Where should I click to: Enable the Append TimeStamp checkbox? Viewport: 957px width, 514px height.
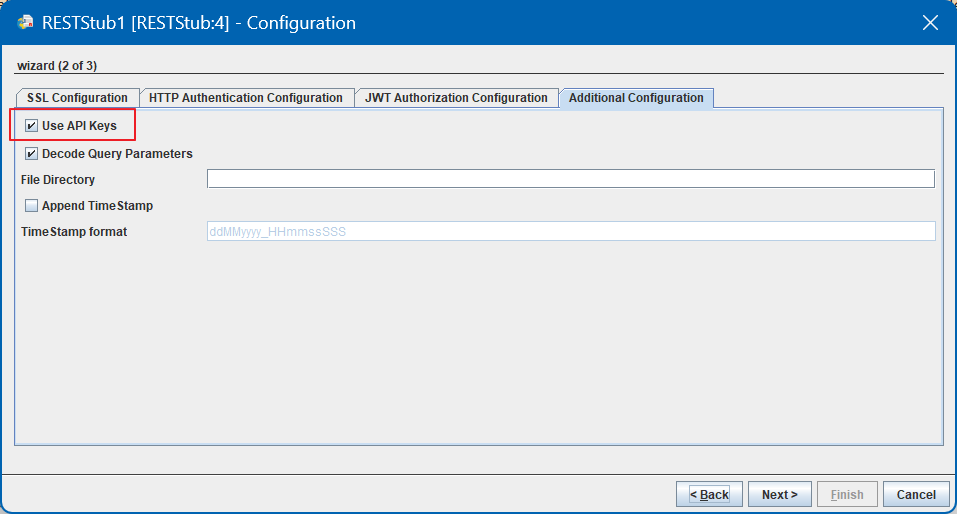click(x=32, y=206)
